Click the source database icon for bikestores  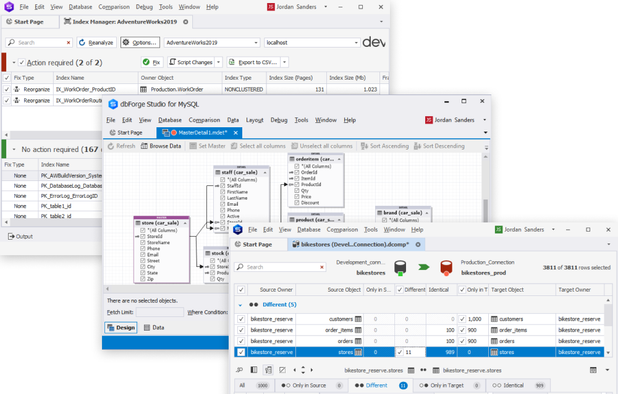tap(400, 268)
